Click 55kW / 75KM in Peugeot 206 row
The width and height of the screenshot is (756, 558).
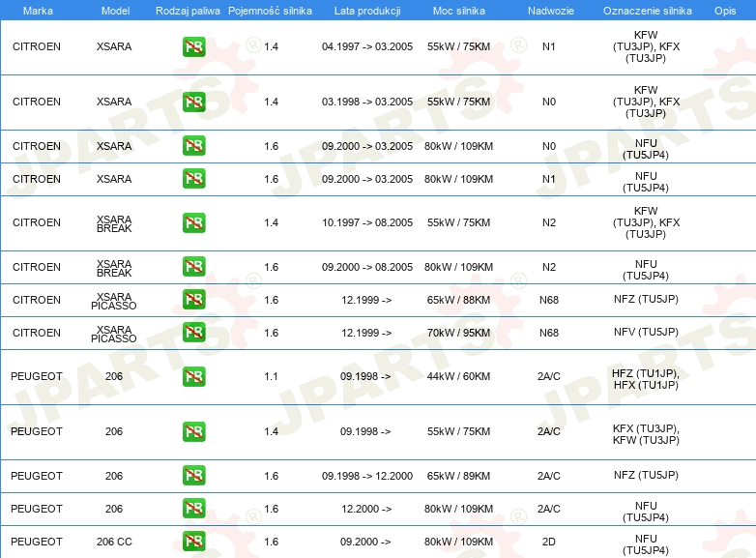point(458,431)
